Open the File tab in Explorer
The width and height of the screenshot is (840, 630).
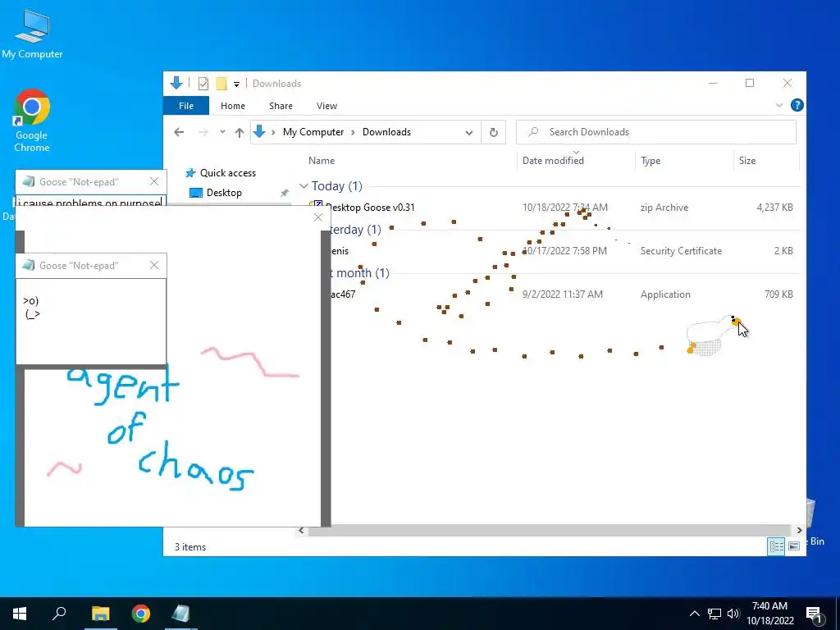click(186, 106)
